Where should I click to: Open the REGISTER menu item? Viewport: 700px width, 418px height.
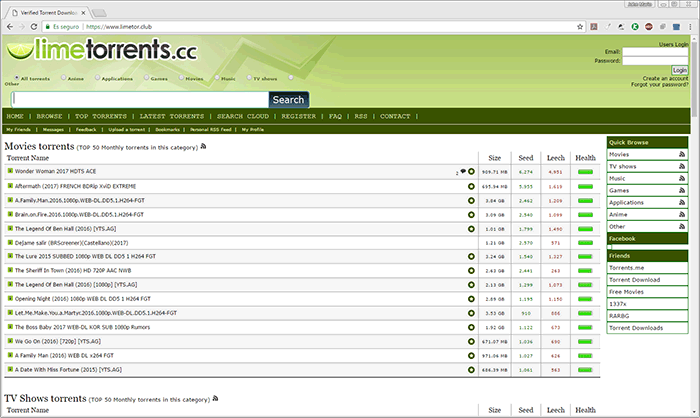click(299, 116)
